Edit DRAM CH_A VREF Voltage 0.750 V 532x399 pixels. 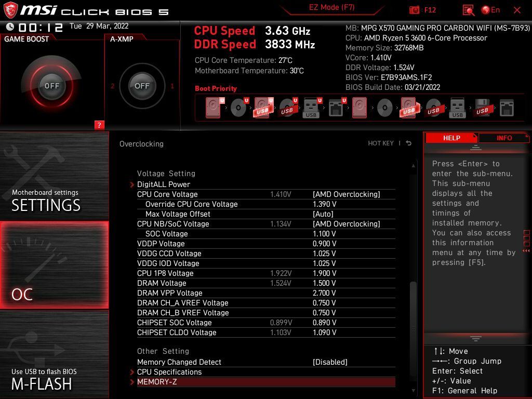pyautogui.click(x=324, y=302)
